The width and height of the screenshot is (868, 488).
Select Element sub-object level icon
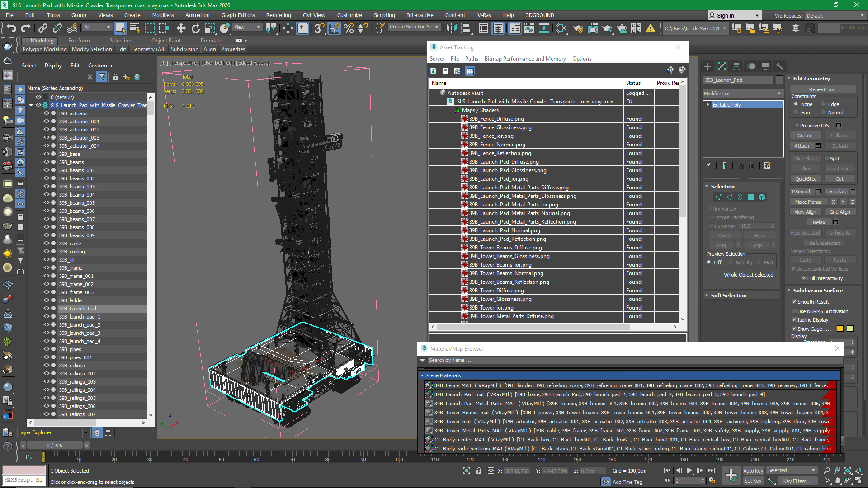(x=762, y=197)
